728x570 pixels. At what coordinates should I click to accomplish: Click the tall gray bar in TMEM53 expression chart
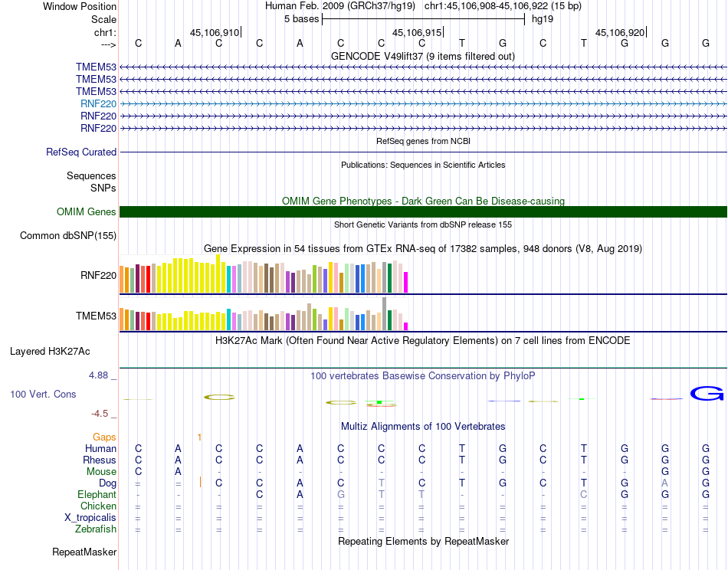coord(385,313)
